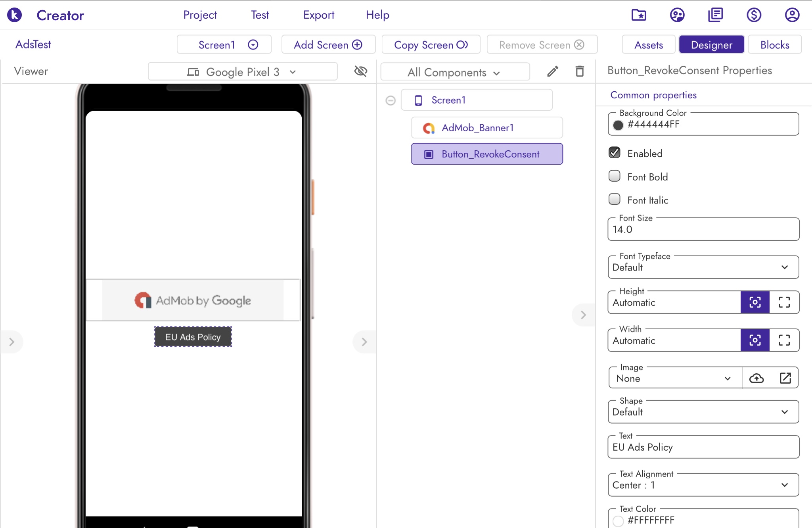This screenshot has height=528, width=812.
Task: Open the user account profile icon
Action: tap(792, 15)
